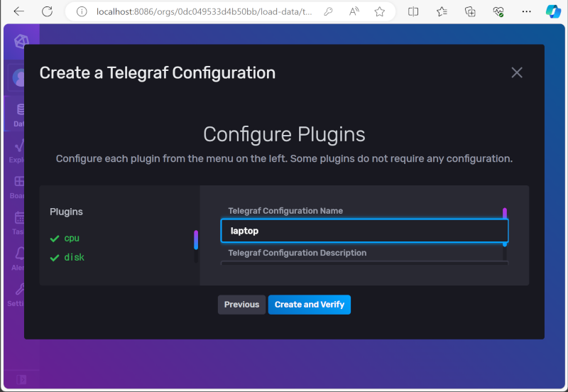View site information icon in address bar
The image size is (568, 392).
[x=82, y=12]
